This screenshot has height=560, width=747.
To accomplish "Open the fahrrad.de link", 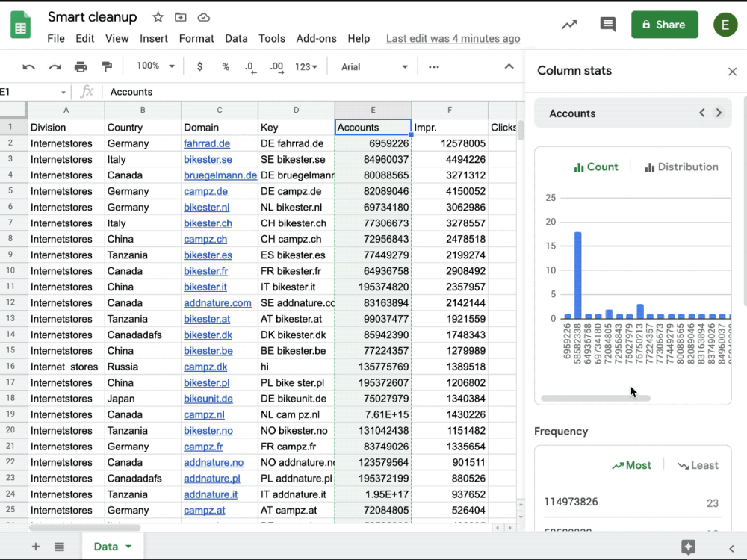I will [207, 143].
